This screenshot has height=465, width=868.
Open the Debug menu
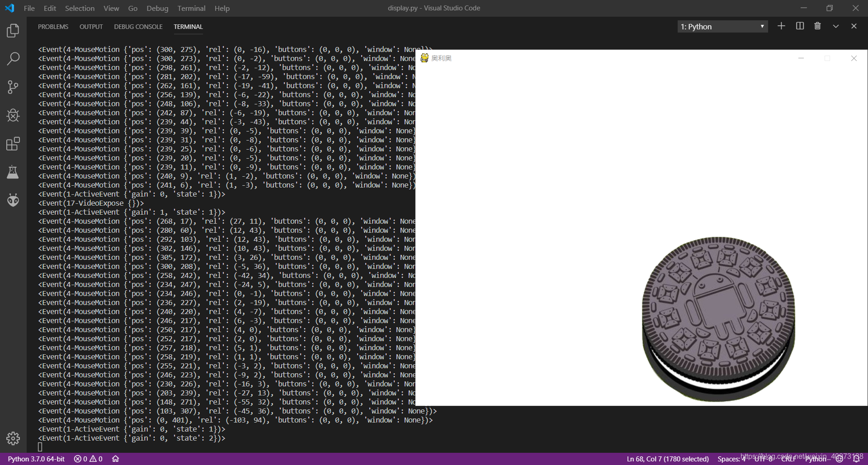pos(157,8)
